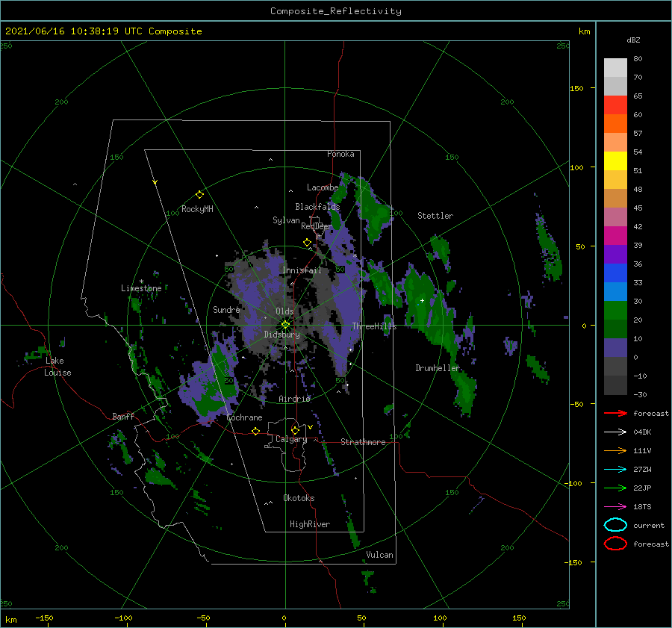Click the white 04DK arrow legend icon
The image size is (672, 628).
(x=615, y=432)
